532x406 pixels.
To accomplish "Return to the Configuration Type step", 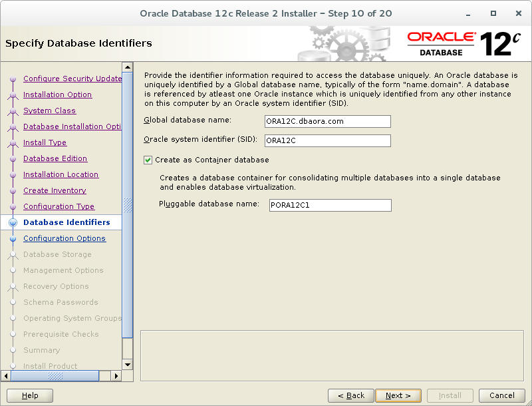I will point(59,206).
